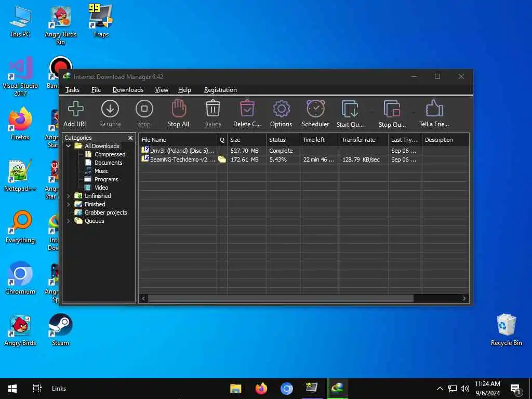
Task: Open Options gear icon
Action: click(281, 113)
